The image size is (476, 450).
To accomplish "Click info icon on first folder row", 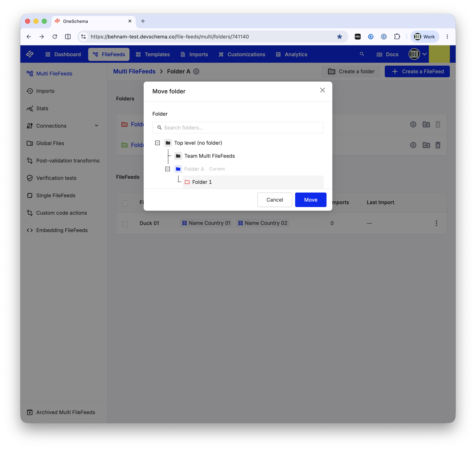I will pos(413,125).
